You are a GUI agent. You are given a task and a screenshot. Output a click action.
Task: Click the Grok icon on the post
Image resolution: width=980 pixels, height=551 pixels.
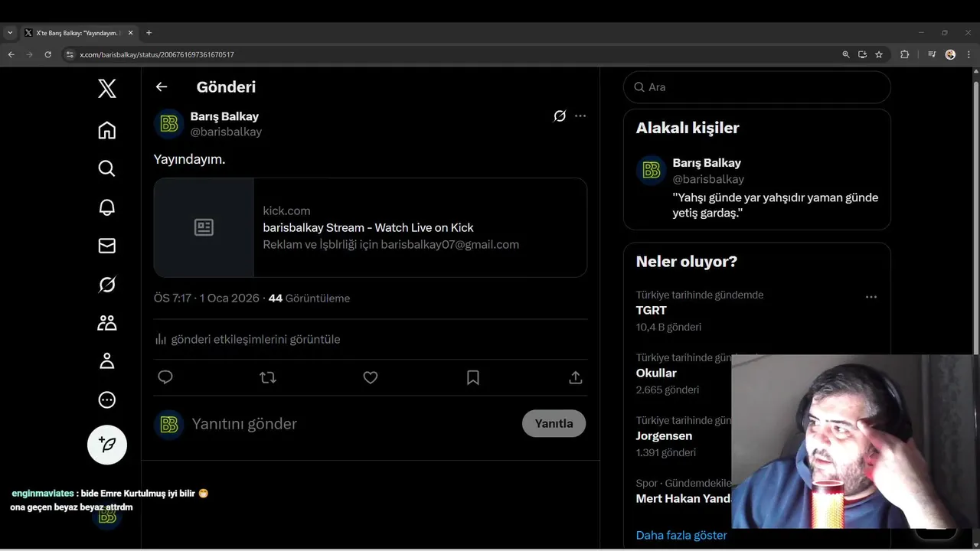(x=560, y=116)
